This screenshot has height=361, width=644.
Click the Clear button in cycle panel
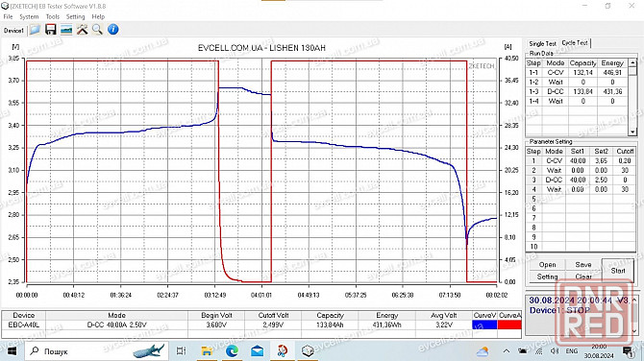pos(583,277)
